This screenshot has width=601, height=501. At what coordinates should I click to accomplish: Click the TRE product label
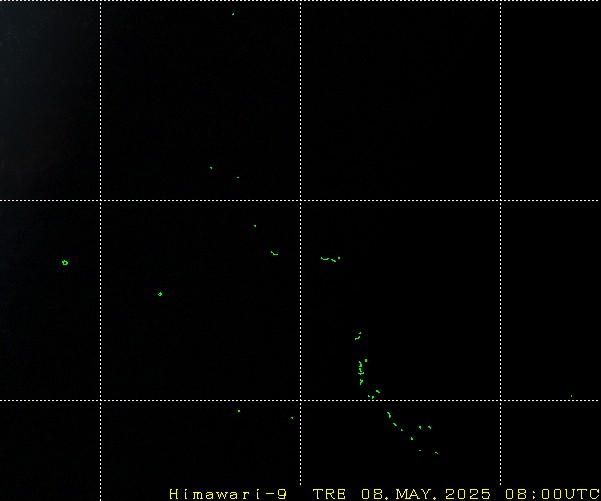[x=329, y=494]
